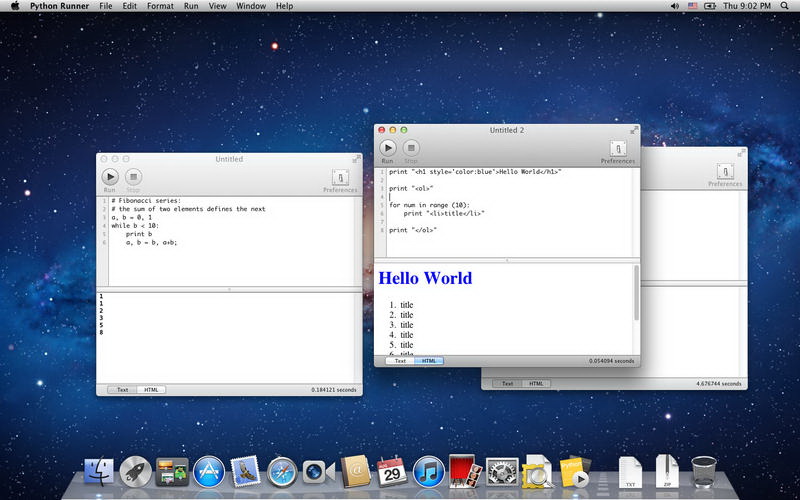Open the US flag input source menu

click(x=694, y=6)
